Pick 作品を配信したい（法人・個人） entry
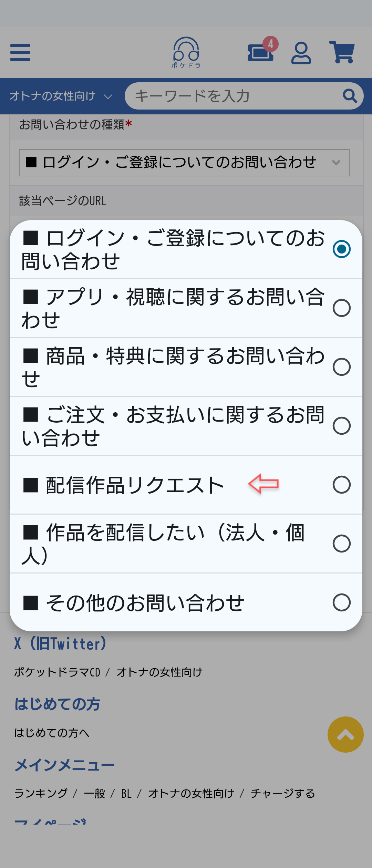The height and width of the screenshot is (868, 372). click(x=186, y=544)
